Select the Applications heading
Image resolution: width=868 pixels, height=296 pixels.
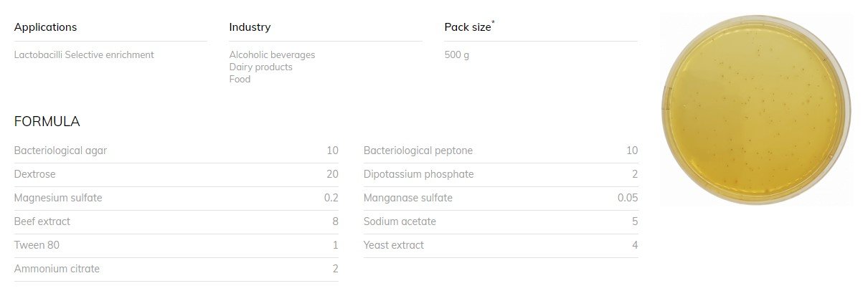[x=45, y=27]
